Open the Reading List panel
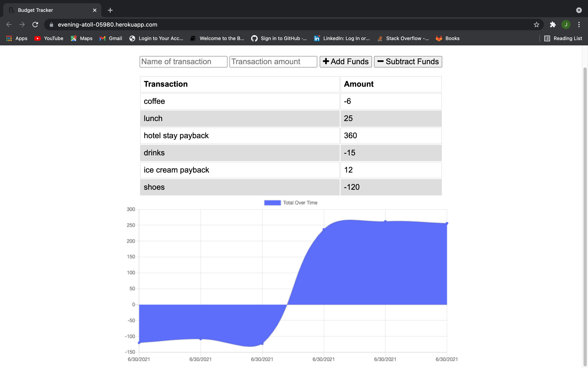Image resolution: width=588 pixels, height=368 pixels. [563, 38]
